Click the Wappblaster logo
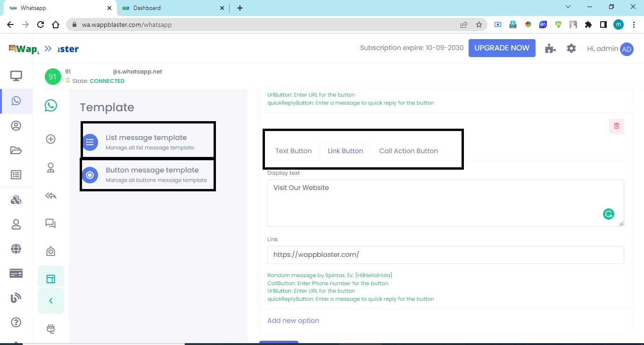Viewport: 644px width, 345px height. coord(44,49)
